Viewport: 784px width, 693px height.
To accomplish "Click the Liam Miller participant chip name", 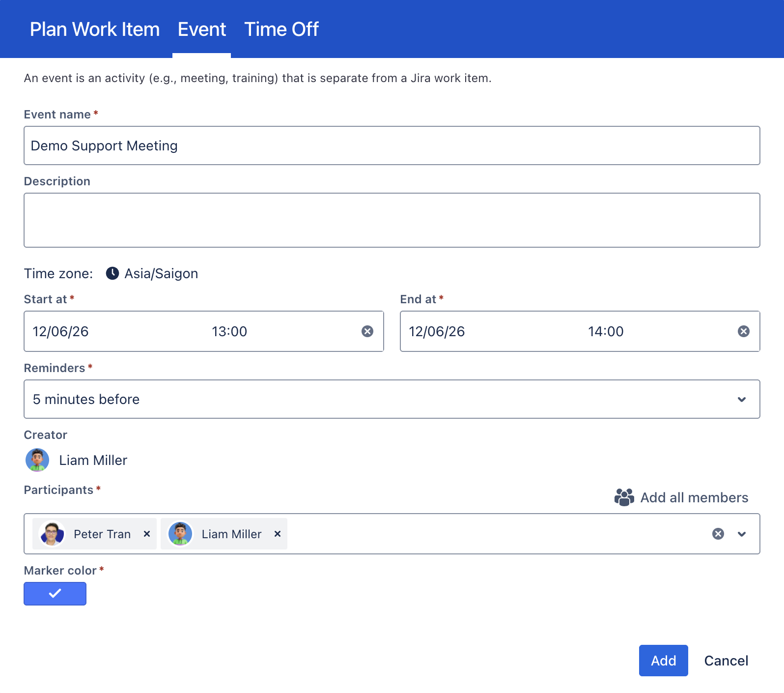I will (x=232, y=534).
